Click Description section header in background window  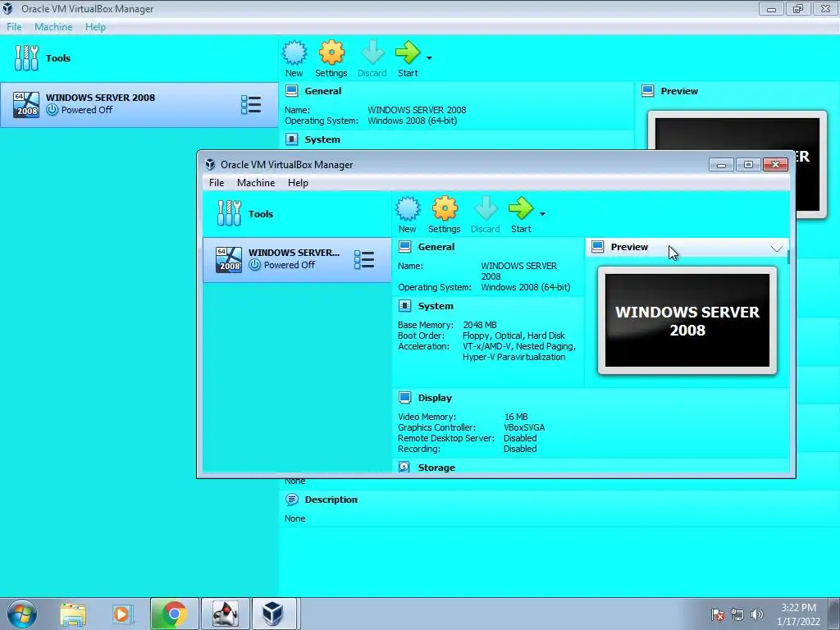[x=331, y=500]
